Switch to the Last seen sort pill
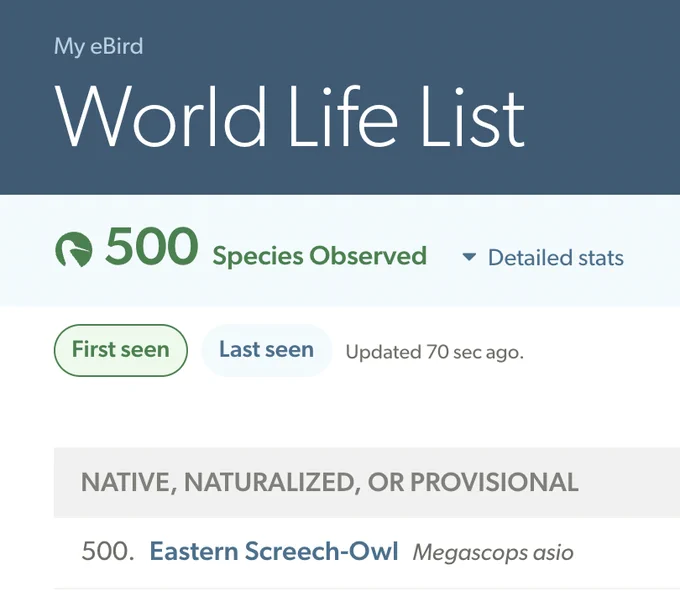The height and width of the screenshot is (591, 680). point(267,350)
